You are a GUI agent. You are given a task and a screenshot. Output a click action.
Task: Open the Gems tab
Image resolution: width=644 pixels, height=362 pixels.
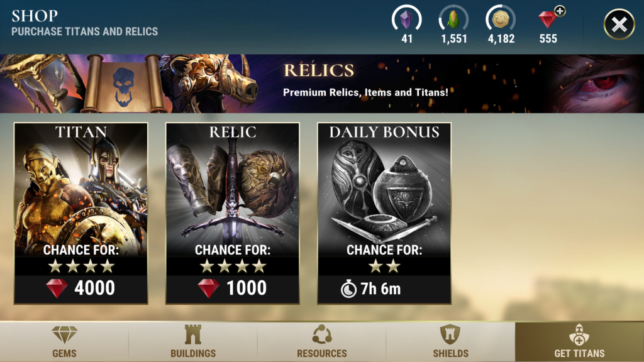coord(65,341)
